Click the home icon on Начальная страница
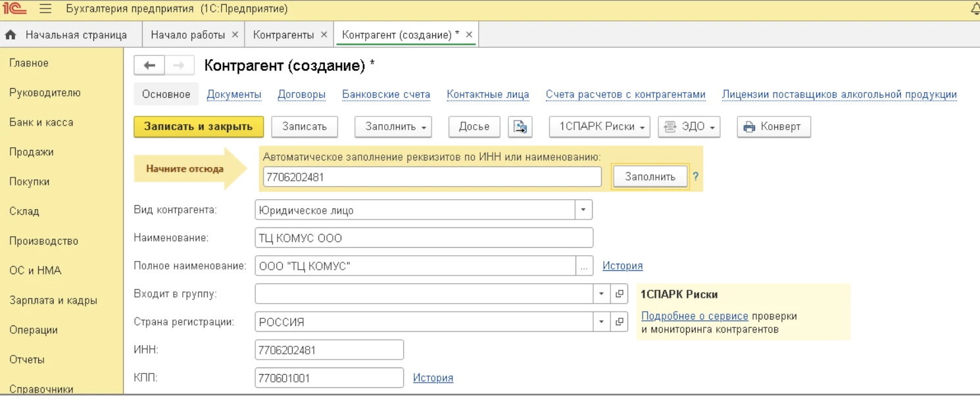 pos(11,35)
